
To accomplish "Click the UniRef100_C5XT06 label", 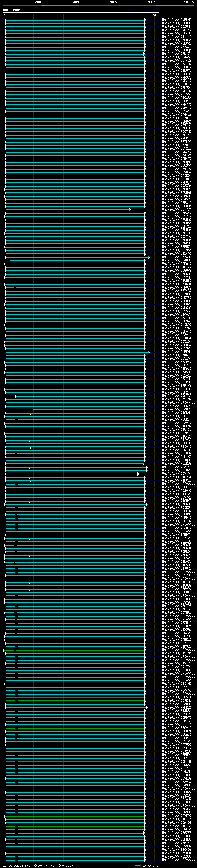I will pyautogui.click(x=177, y=237).
